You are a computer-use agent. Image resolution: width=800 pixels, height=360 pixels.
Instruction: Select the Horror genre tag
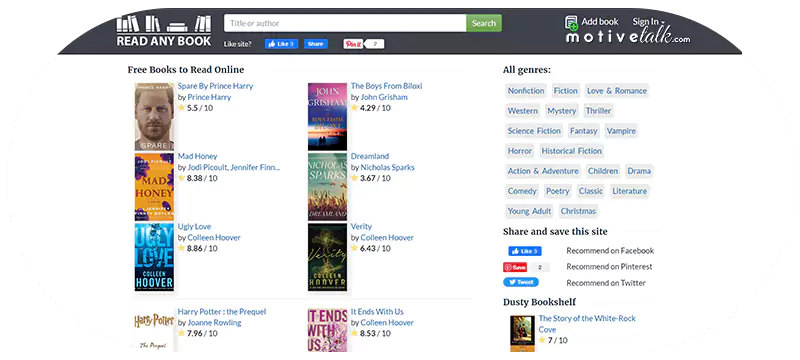(520, 151)
